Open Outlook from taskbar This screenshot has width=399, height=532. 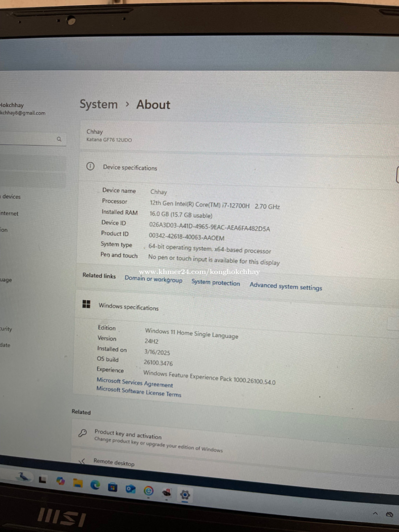click(x=131, y=489)
